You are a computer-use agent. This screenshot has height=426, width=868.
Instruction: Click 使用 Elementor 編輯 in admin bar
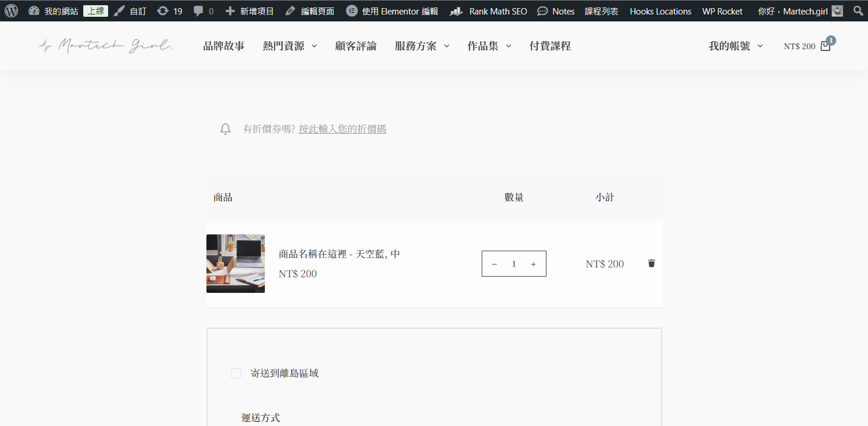point(392,11)
